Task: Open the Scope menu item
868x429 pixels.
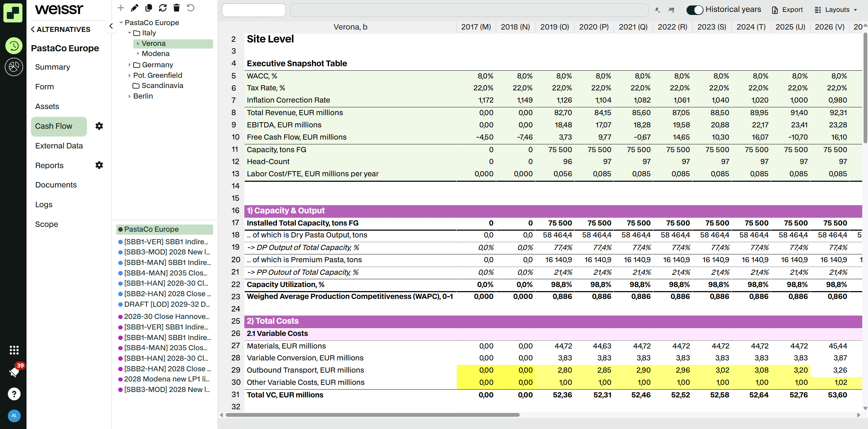Action: pos(47,224)
